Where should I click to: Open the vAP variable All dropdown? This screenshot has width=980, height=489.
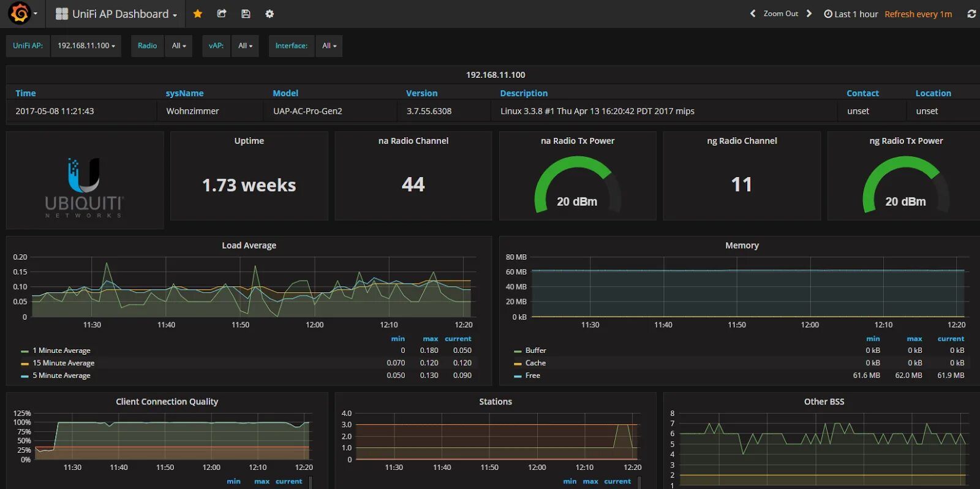pos(245,45)
